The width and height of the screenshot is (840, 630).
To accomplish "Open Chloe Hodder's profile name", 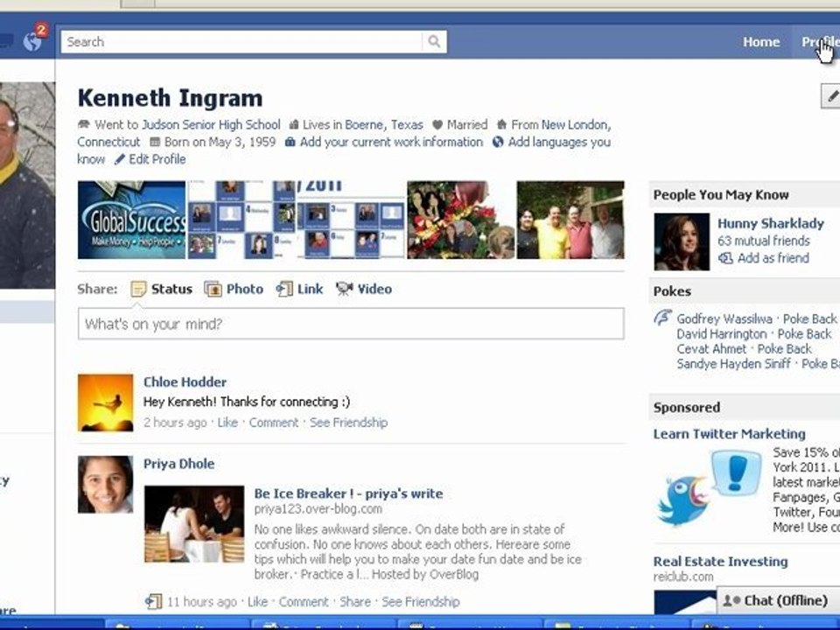I will point(185,382).
